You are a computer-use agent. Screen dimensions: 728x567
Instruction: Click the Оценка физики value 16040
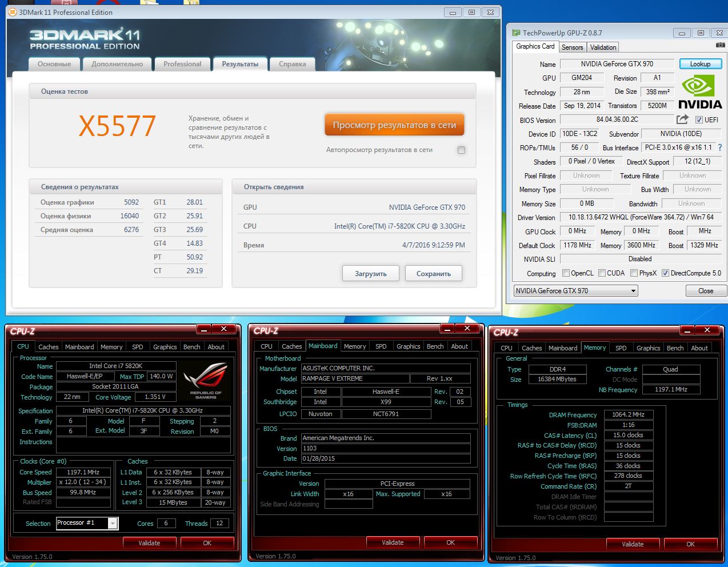[130, 216]
